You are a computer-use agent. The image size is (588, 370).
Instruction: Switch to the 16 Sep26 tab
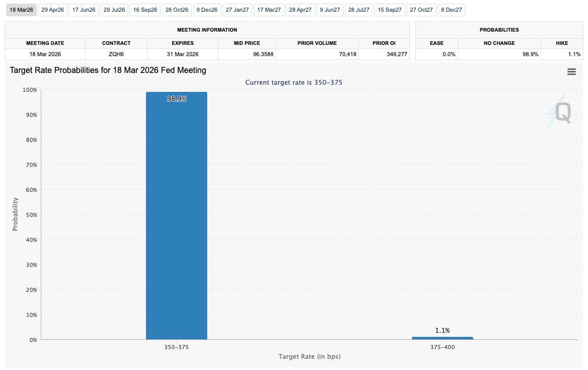point(145,10)
